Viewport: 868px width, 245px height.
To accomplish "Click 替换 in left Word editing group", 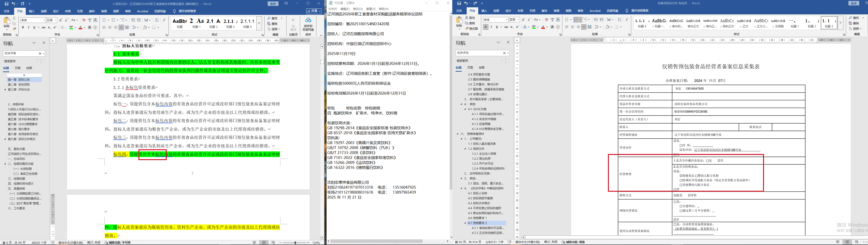I will [x=272, y=24].
